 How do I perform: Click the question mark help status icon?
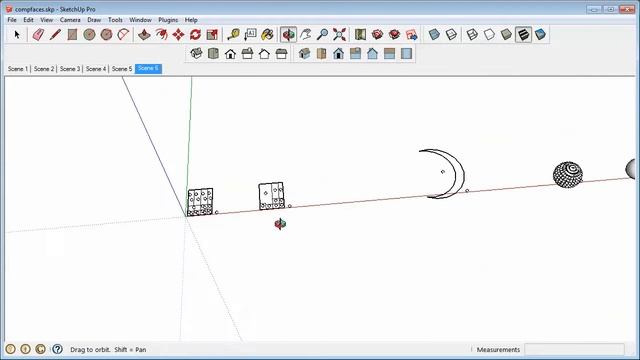[58, 349]
